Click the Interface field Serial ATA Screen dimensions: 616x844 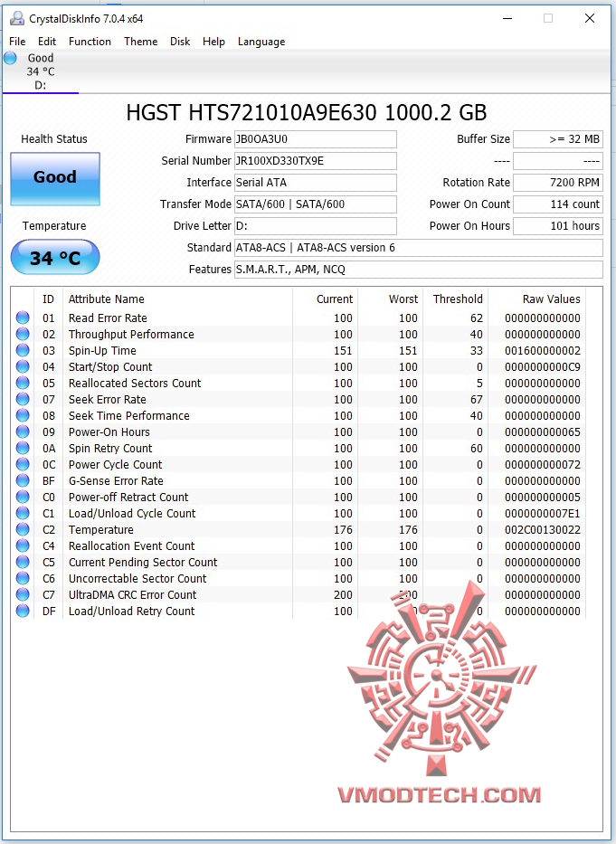316,183
